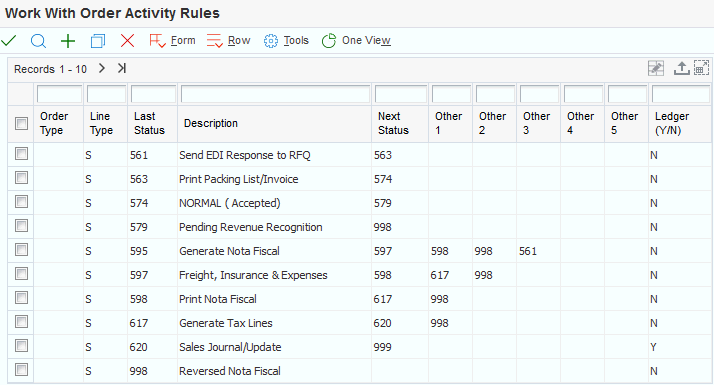The image size is (714, 385).
Task: Maximize the grid with the expand icon
Action: click(x=701, y=68)
